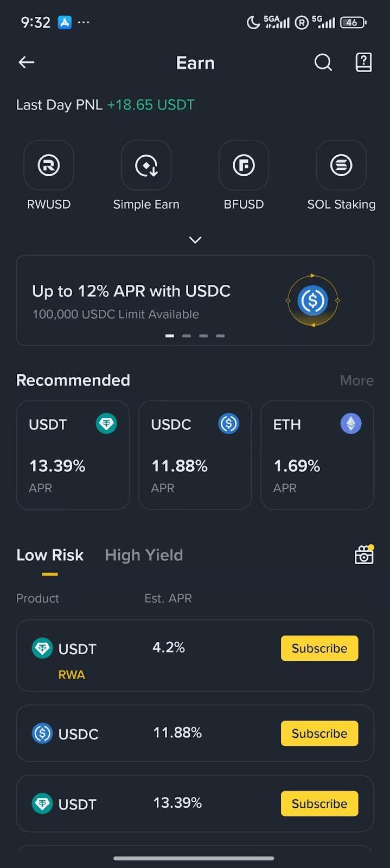Tap the rewards gift icon
The height and width of the screenshot is (868, 390).
364,555
